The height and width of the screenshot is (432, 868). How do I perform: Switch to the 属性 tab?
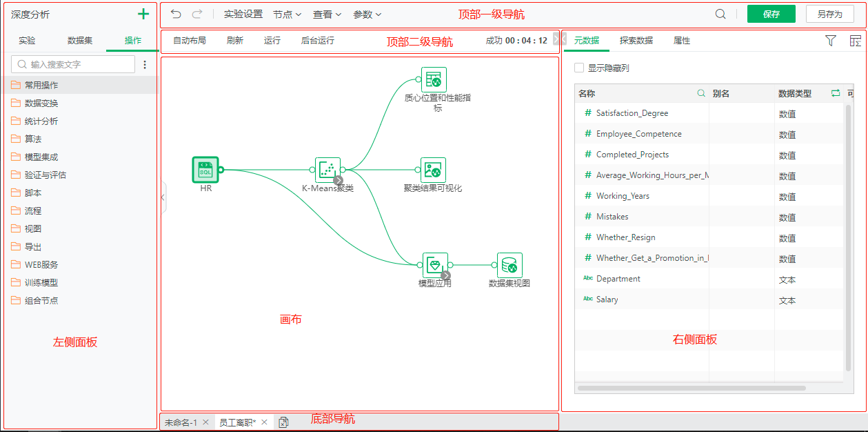pos(682,41)
